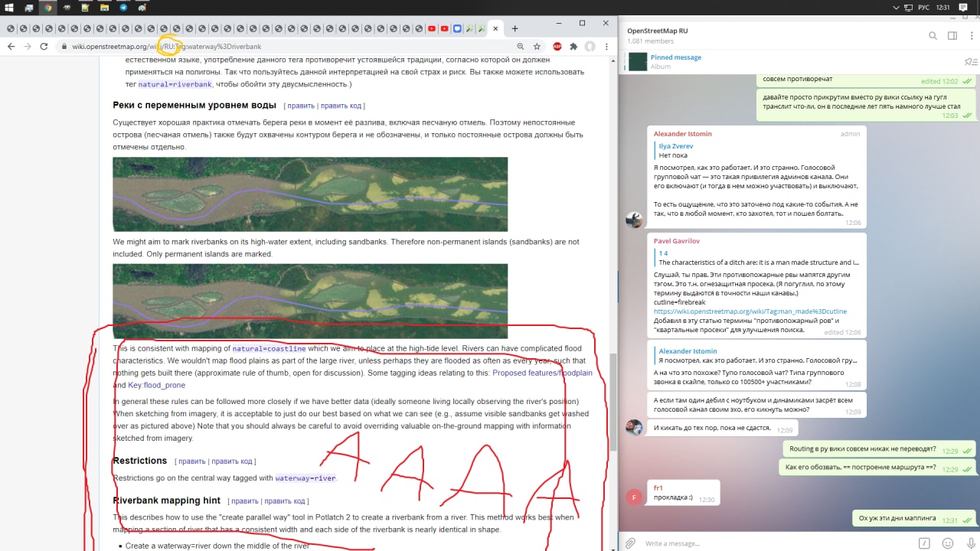Open the bot commands slash icon
Screen dimensions: 980x551
pyautogui.click(x=925, y=543)
